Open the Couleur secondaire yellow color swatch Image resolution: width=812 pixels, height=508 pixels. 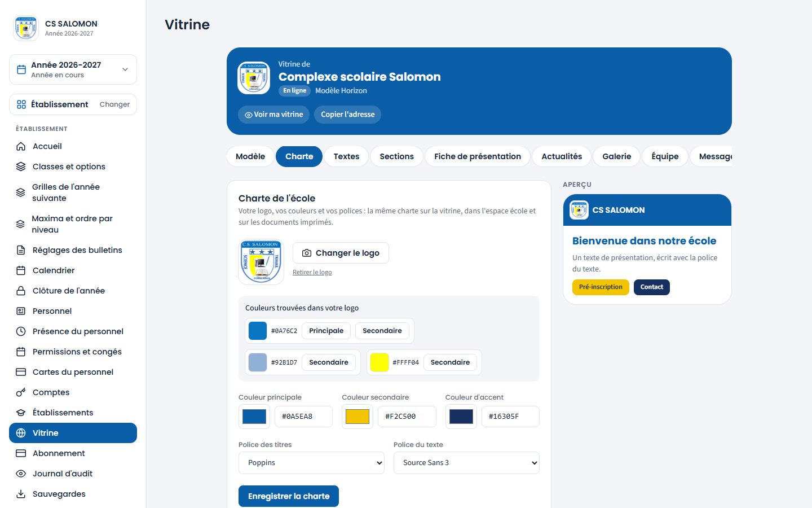point(358,417)
